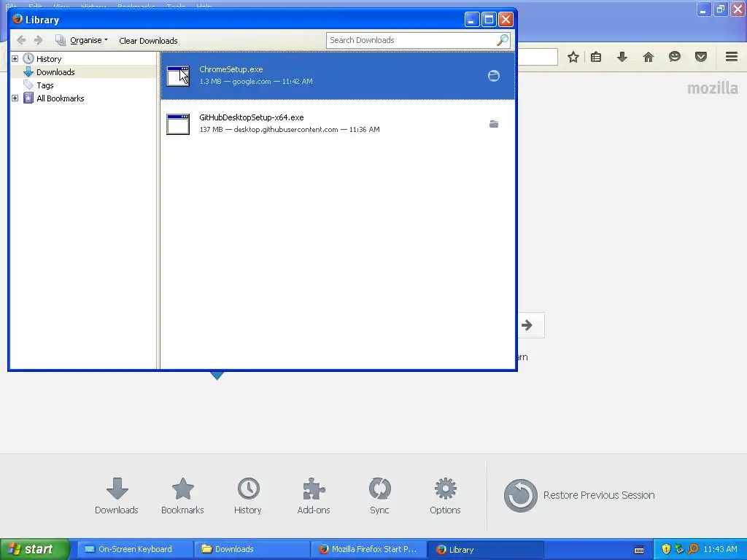Open the Organise dropdown menu
Screen dimensions: 747x560
point(82,41)
